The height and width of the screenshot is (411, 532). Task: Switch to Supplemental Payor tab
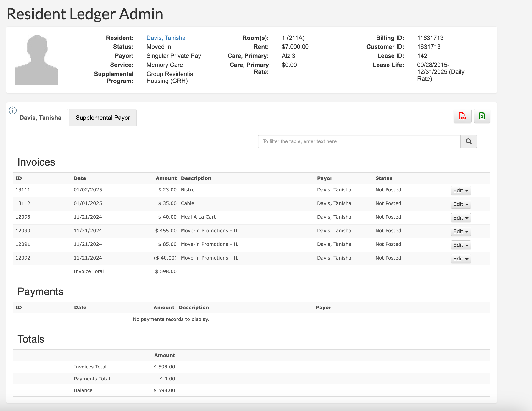coord(103,118)
